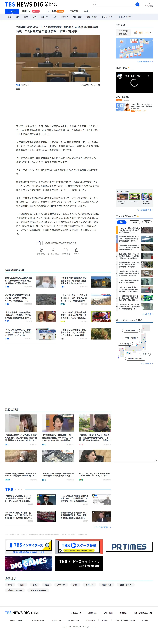Click the PR TIMES banner
Screen dimensions: 158x644
coord(129,547)
